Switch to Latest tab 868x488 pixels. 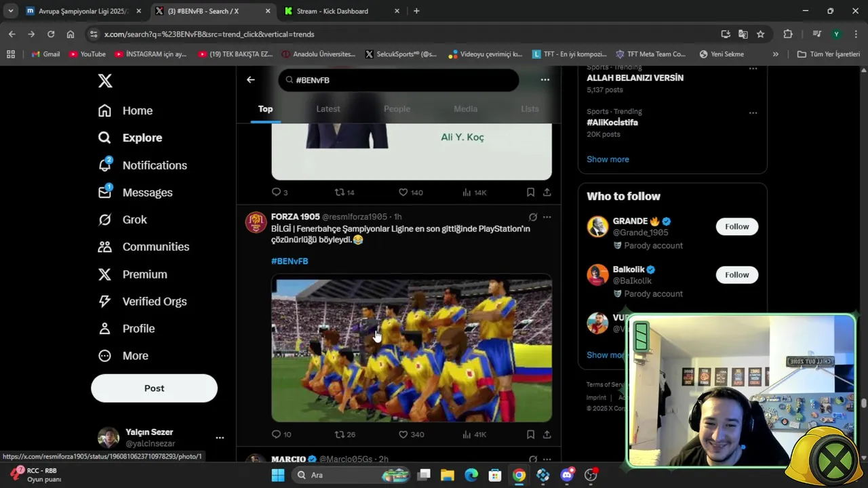[328, 109]
